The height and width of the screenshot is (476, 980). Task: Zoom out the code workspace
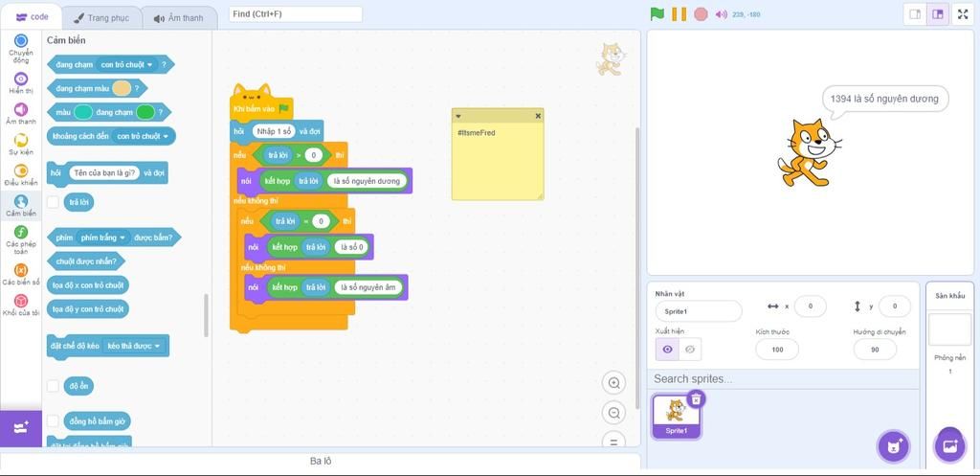tap(613, 413)
